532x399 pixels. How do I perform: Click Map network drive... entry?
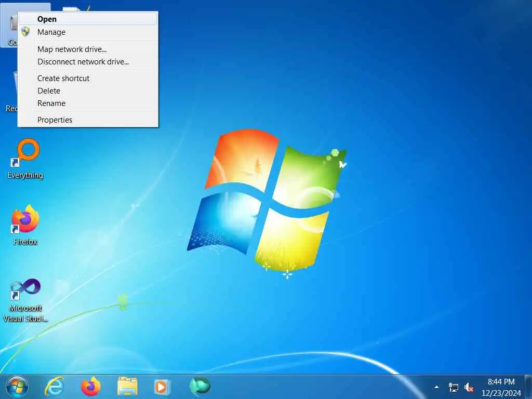[88, 49]
